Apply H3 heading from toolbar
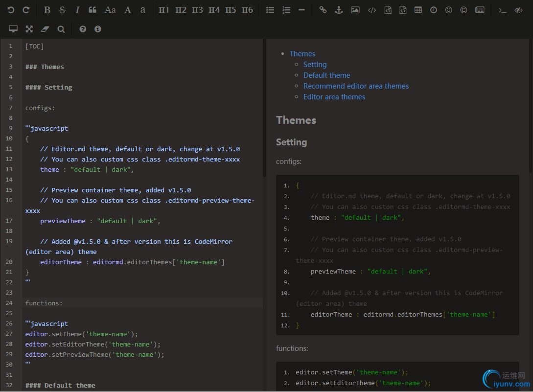 [197, 10]
